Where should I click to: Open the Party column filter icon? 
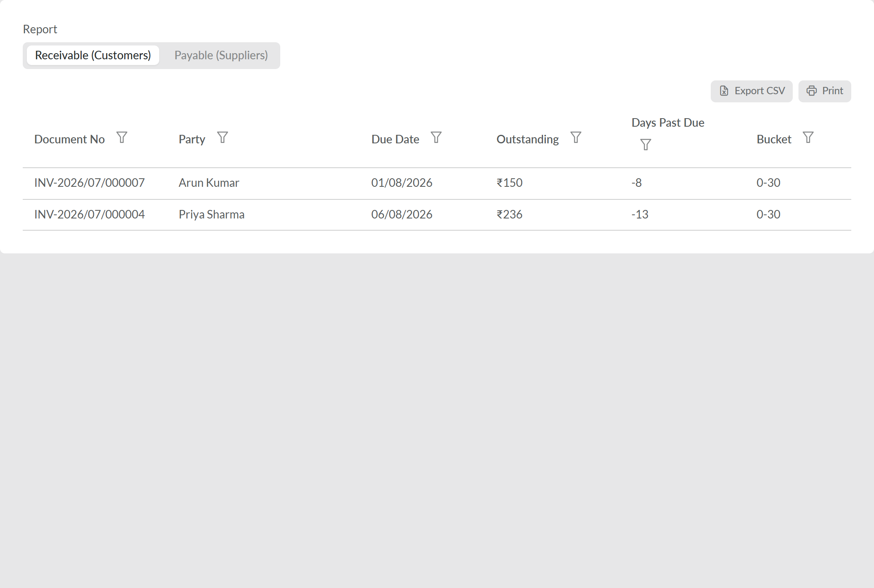pyautogui.click(x=223, y=138)
